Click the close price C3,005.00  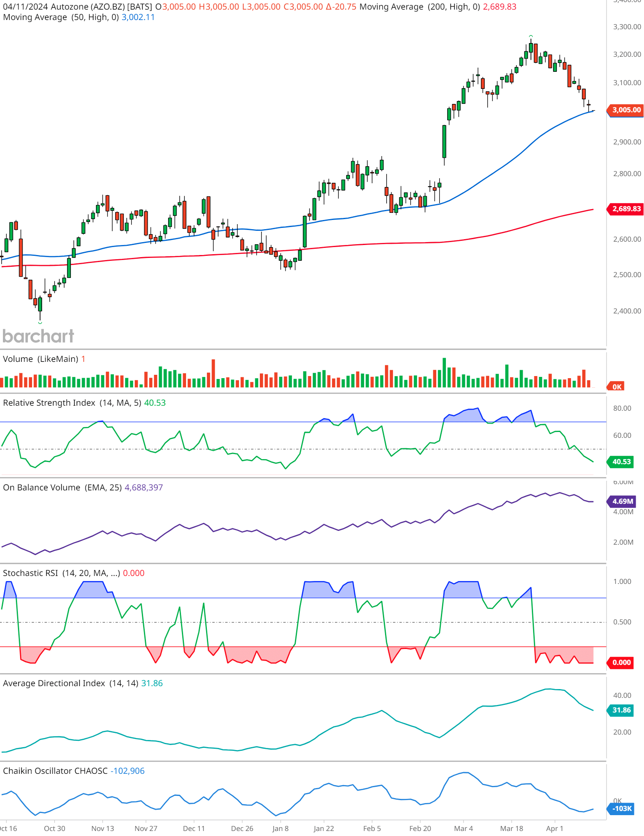tap(303, 7)
